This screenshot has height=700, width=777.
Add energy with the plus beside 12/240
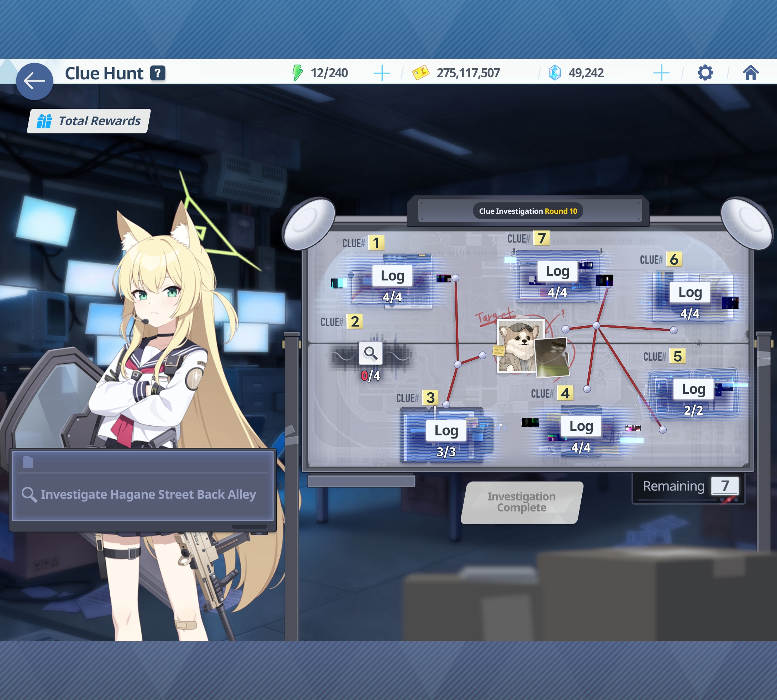382,73
